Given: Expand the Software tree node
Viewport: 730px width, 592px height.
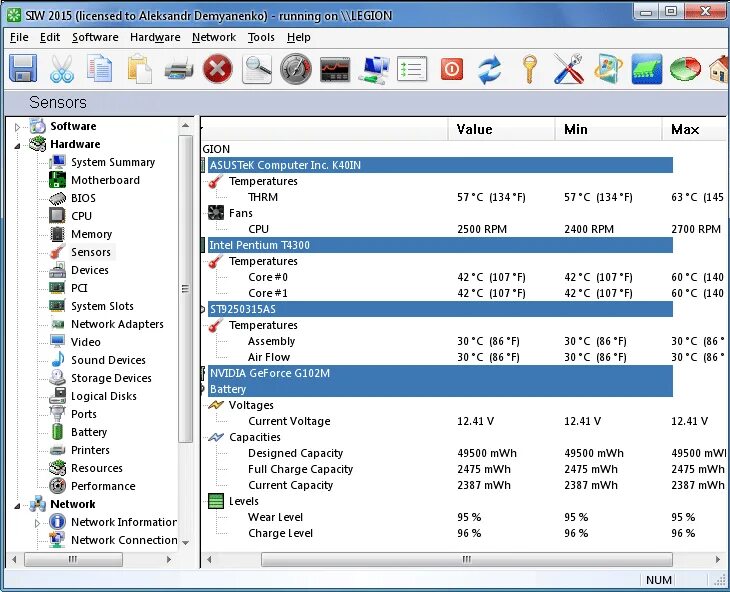Looking at the screenshot, I should [17, 127].
